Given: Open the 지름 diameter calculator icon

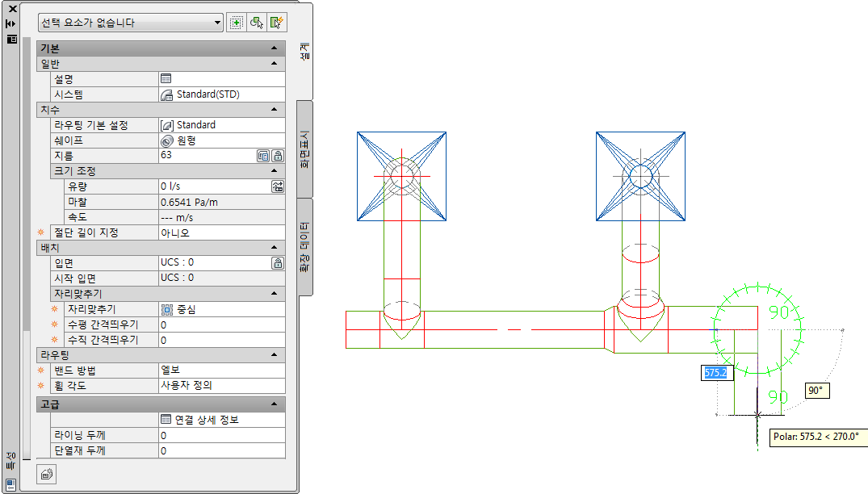Looking at the screenshot, I should pos(263,156).
